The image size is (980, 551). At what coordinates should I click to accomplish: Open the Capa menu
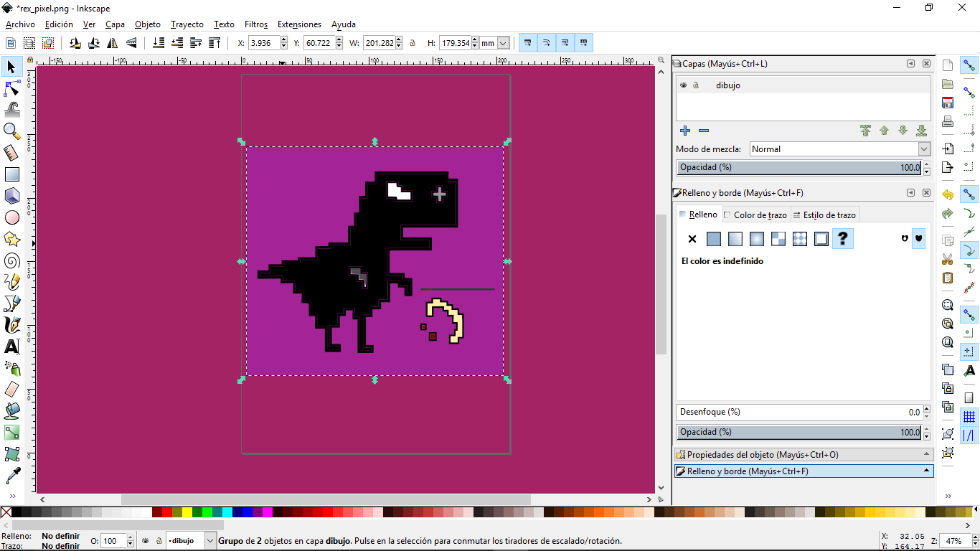[x=115, y=24]
